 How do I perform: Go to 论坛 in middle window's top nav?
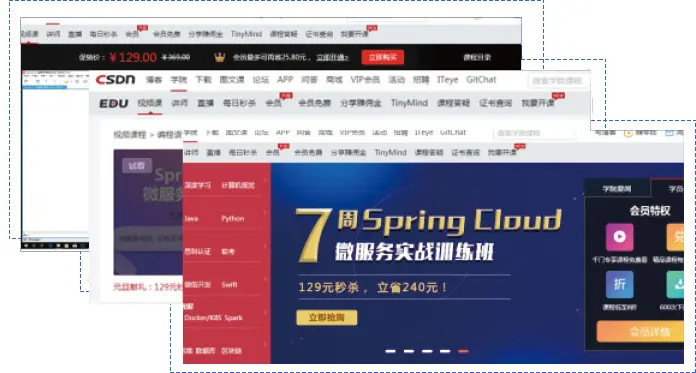tap(261, 80)
